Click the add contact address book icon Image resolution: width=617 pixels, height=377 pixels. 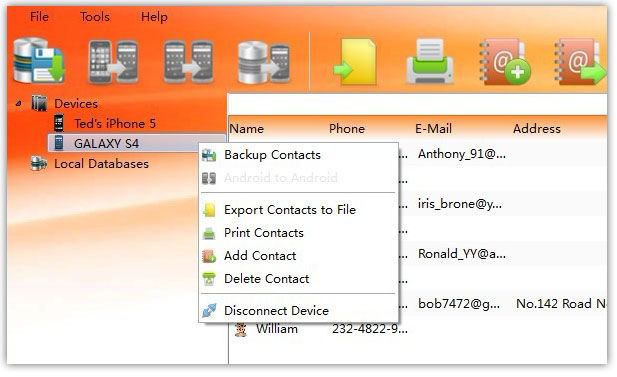pyautogui.click(x=504, y=62)
